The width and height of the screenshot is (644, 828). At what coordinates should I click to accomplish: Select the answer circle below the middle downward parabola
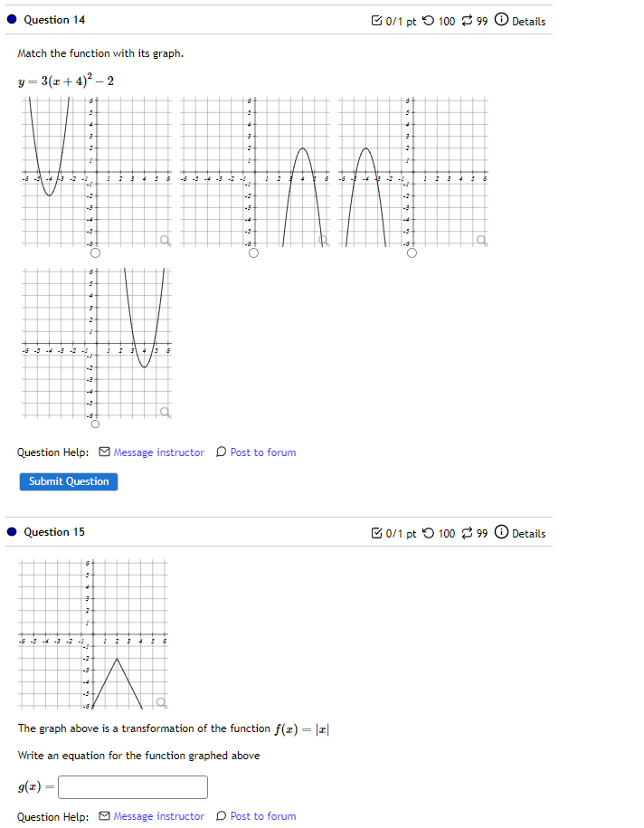point(253,253)
